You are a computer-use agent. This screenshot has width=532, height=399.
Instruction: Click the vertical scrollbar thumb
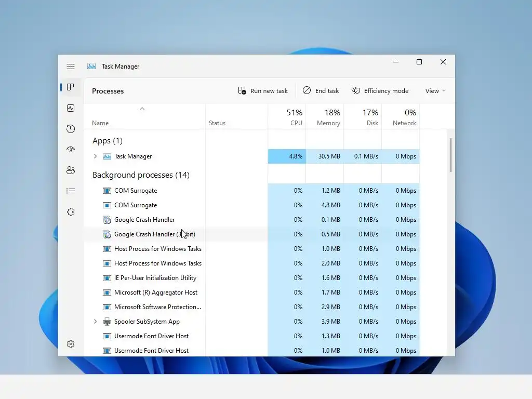(x=451, y=155)
